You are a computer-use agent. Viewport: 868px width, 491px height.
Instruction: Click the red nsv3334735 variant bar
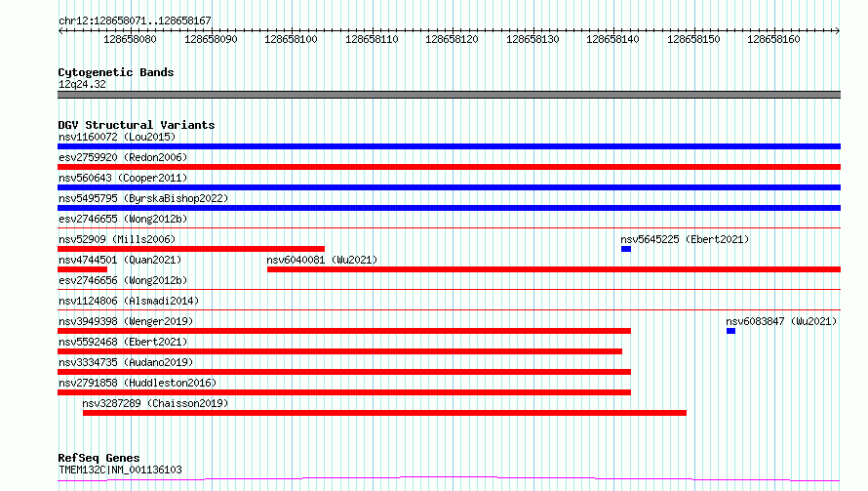point(344,372)
